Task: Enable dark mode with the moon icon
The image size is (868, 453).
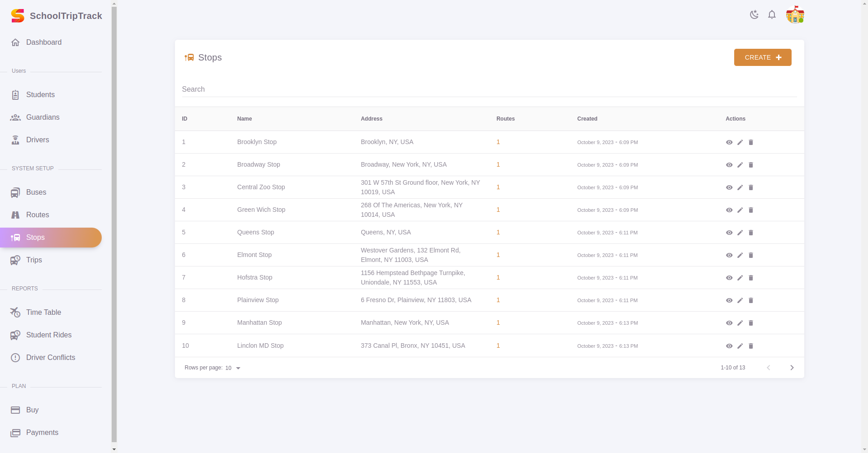Action: click(x=754, y=14)
